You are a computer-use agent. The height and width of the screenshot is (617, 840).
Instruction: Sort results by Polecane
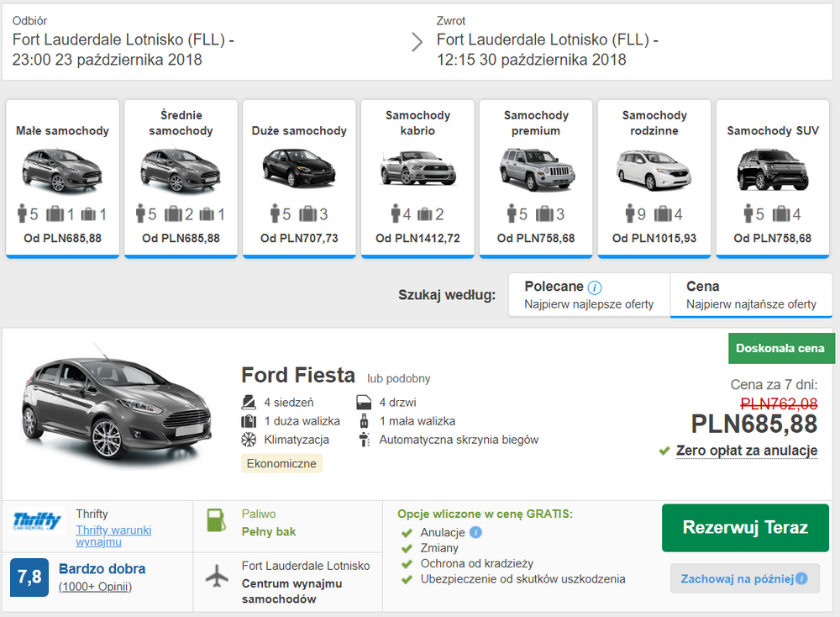[x=589, y=295]
